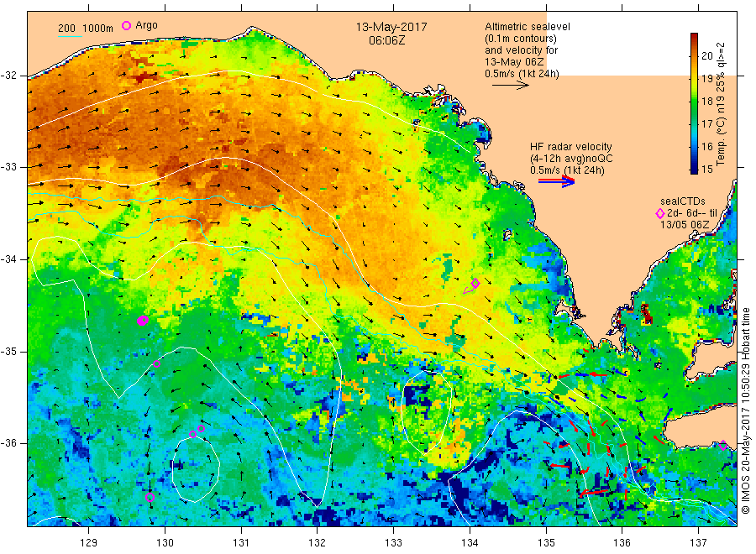Click the '200 1000m' isobath legend text
The image size is (756, 554).
(x=86, y=28)
